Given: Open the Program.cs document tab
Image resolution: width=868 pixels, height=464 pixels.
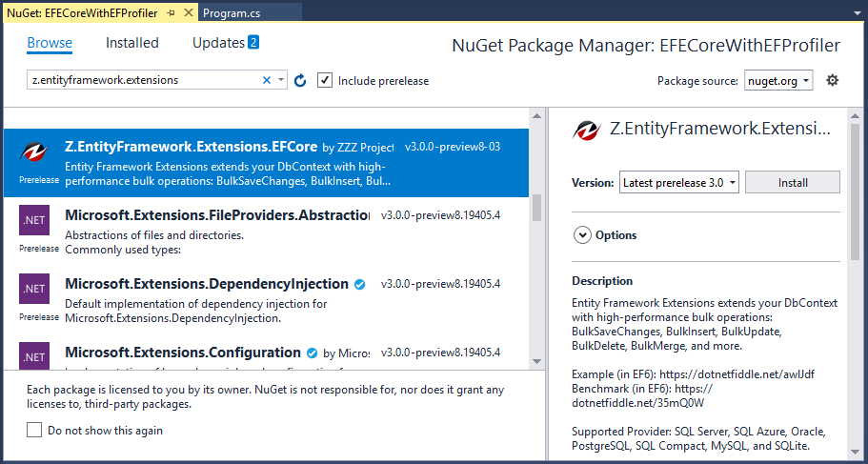Looking at the screenshot, I should [x=232, y=12].
